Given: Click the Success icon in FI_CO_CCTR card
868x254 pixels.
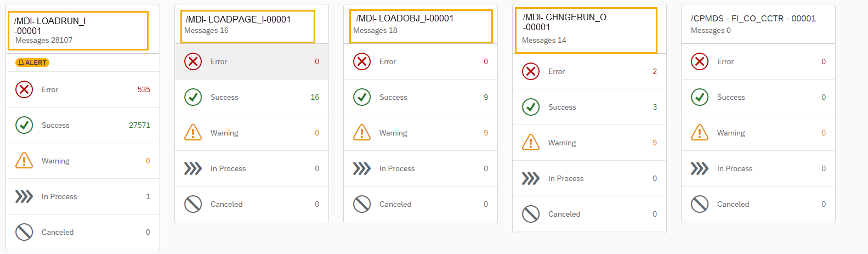Looking at the screenshot, I should pyautogui.click(x=700, y=97).
